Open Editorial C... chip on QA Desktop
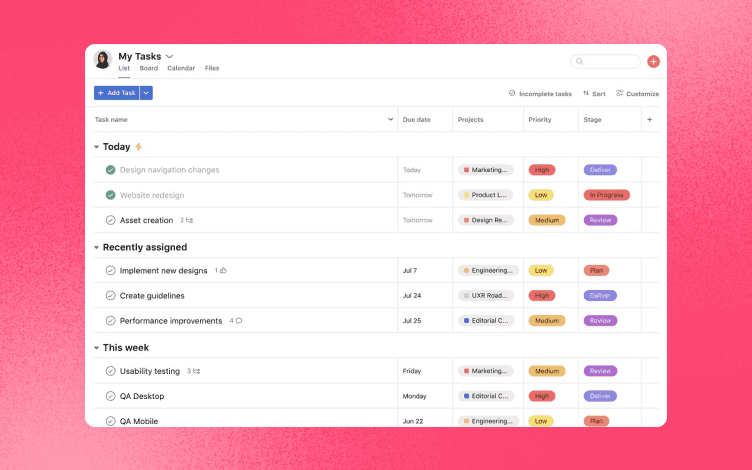Screen dimensions: 752x470 point(486,396)
